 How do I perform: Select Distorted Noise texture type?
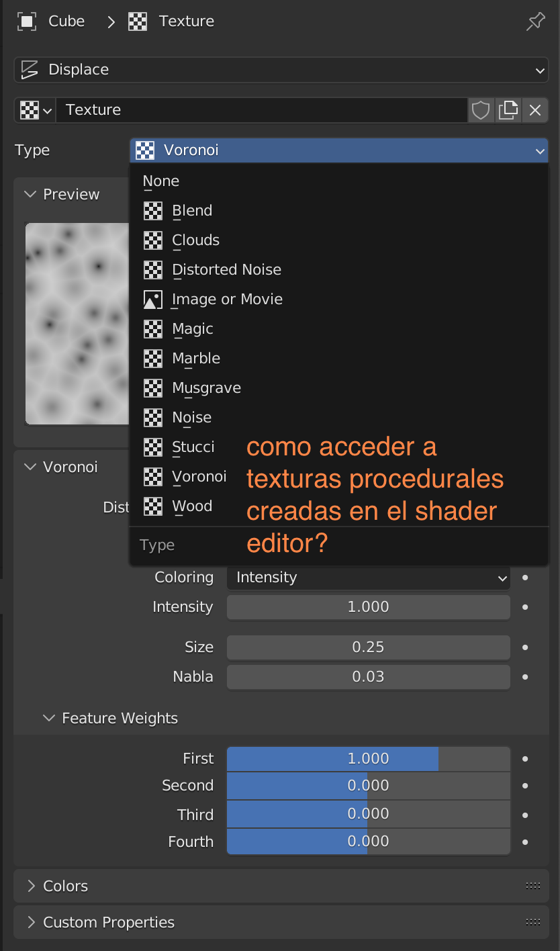[x=338, y=270]
